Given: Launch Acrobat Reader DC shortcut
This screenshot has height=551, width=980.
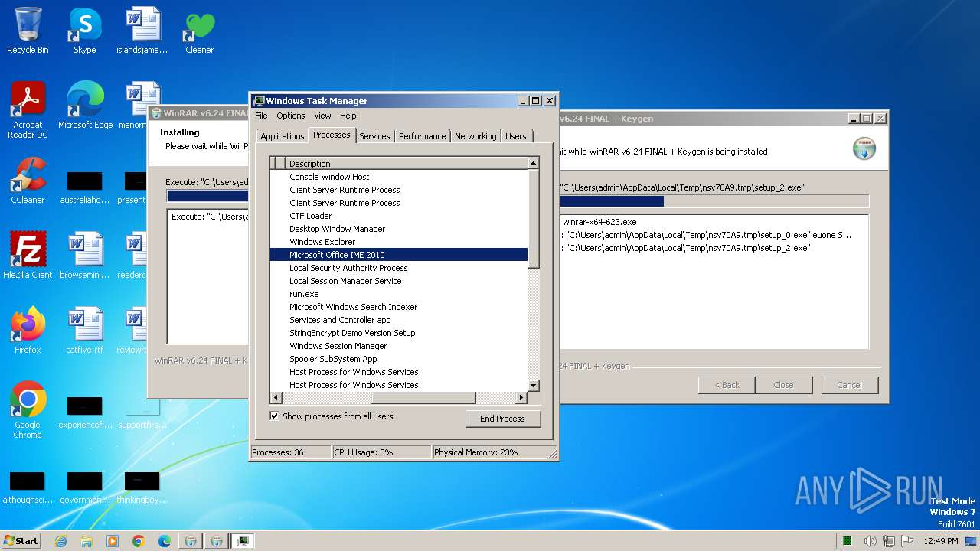Looking at the screenshot, I should point(28,110).
